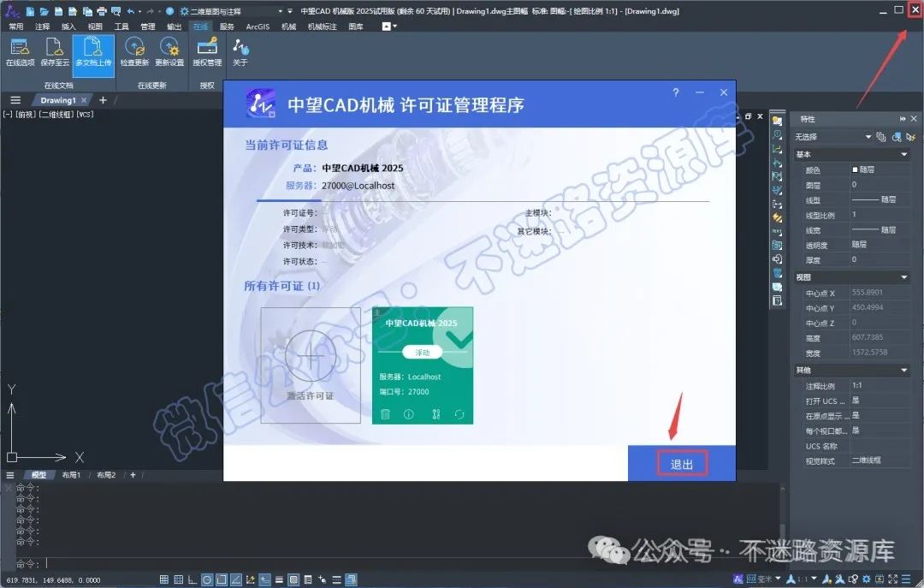Click the trash delete icon on the green license card
This screenshot has height=588, width=924.
click(x=385, y=414)
